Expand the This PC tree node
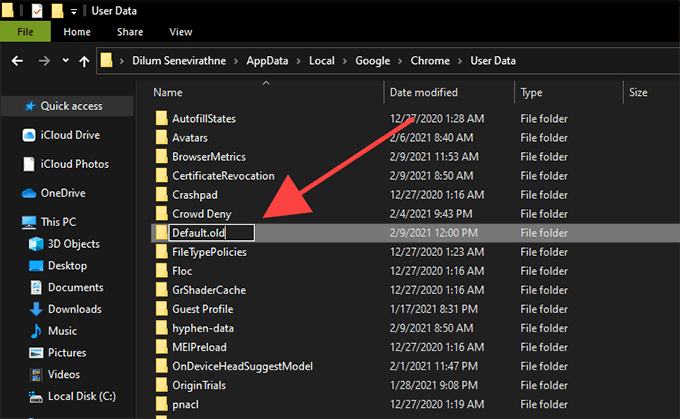 point(9,222)
